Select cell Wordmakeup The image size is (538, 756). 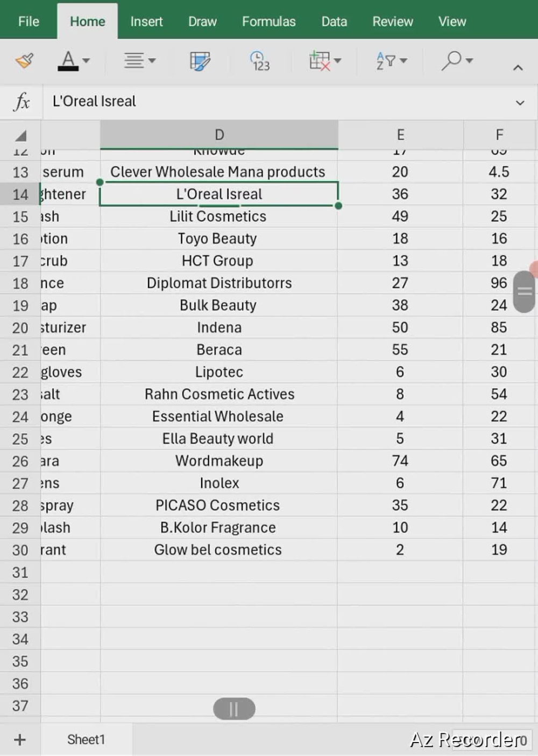pos(219,461)
